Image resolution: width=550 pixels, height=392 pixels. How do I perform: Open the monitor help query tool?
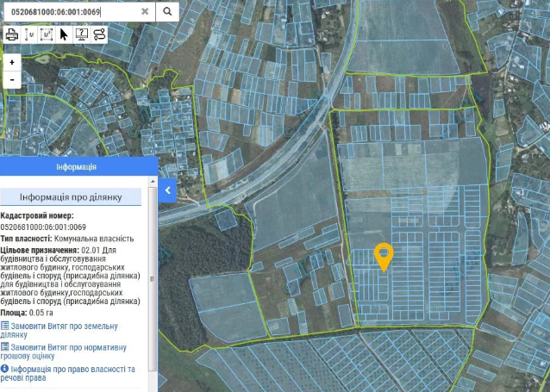pos(81,34)
